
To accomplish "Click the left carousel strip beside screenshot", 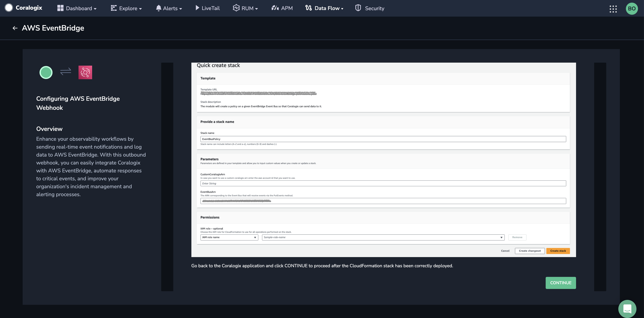I will tap(167, 177).
